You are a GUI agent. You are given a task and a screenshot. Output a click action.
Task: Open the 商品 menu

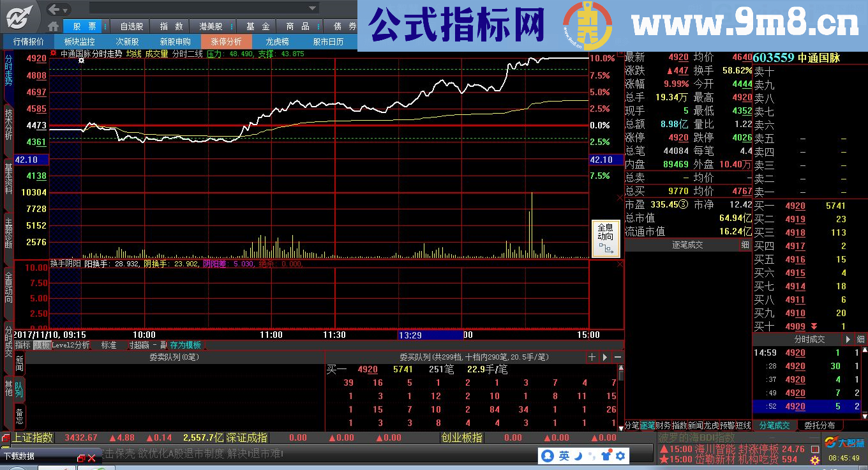(297, 26)
